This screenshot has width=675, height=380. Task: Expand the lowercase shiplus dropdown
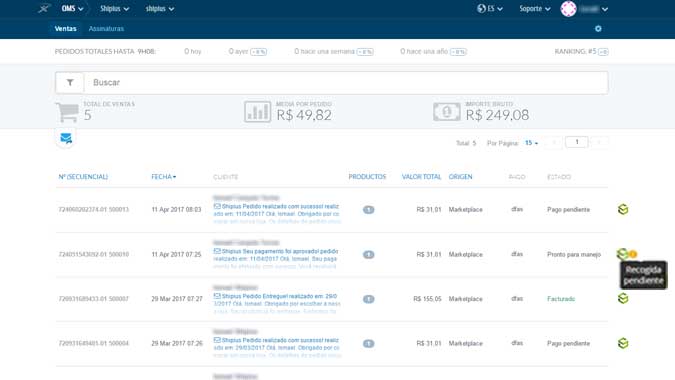(x=160, y=9)
